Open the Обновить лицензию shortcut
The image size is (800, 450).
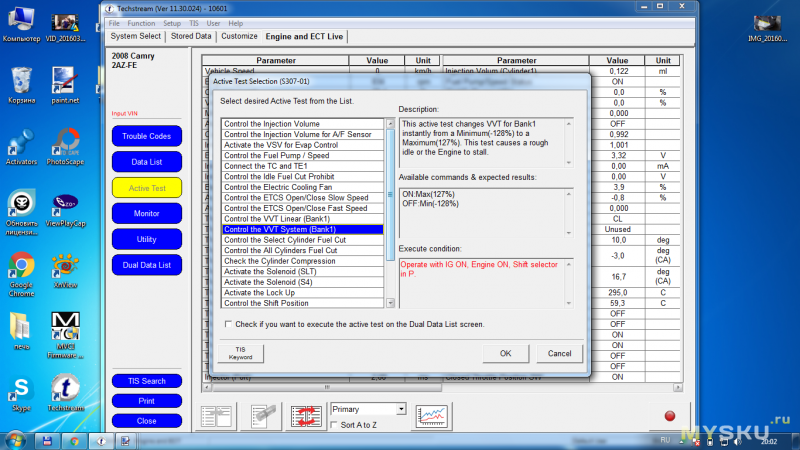pos(21,213)
